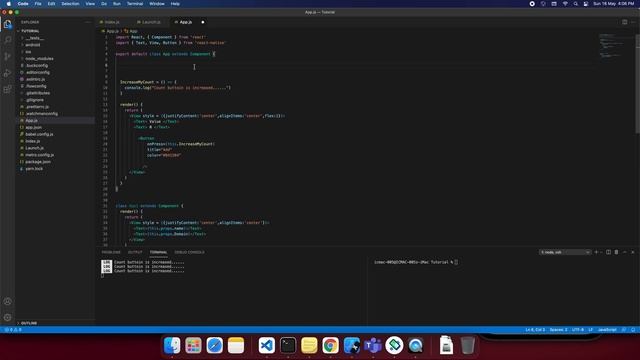Screen dimensions: 640x360
Task: Click the editor minimap preview
Action: coord(611,46)
